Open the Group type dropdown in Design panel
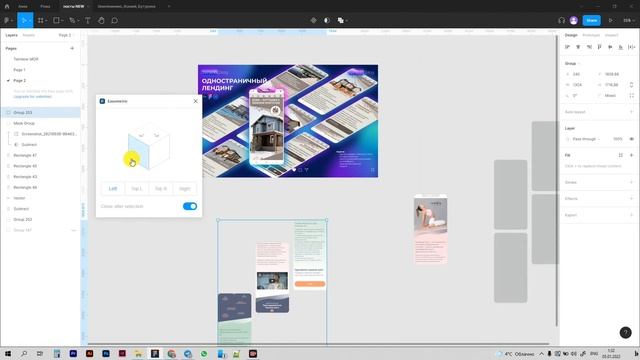Image resolution: width=640 pixels, height=360 pixels. coord(572,64)
